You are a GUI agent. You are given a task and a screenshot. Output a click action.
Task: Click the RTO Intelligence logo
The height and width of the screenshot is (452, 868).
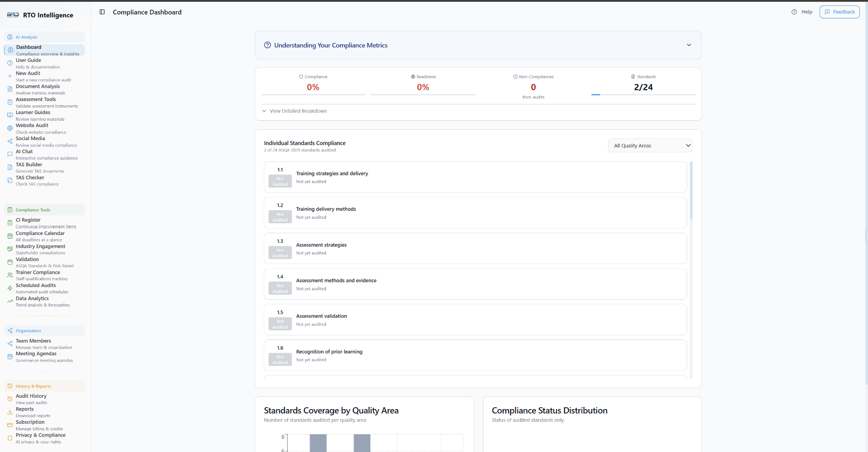pyautogui.click(x=13, y=15)
